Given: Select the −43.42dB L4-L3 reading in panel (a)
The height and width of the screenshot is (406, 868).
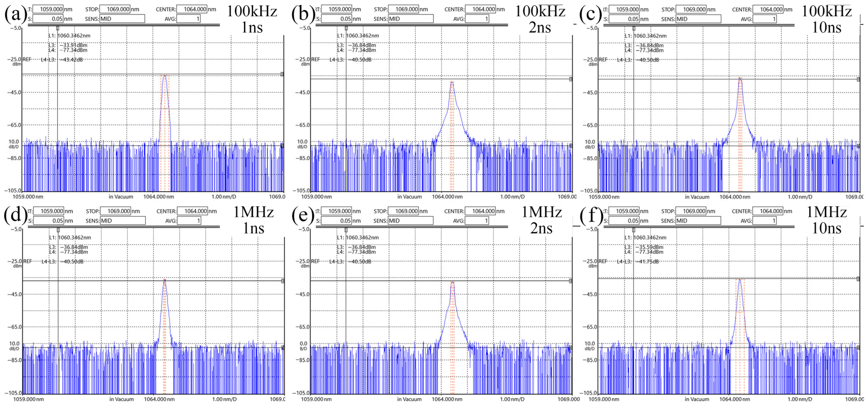Looking at the screenshot, I should coord(71,60).
